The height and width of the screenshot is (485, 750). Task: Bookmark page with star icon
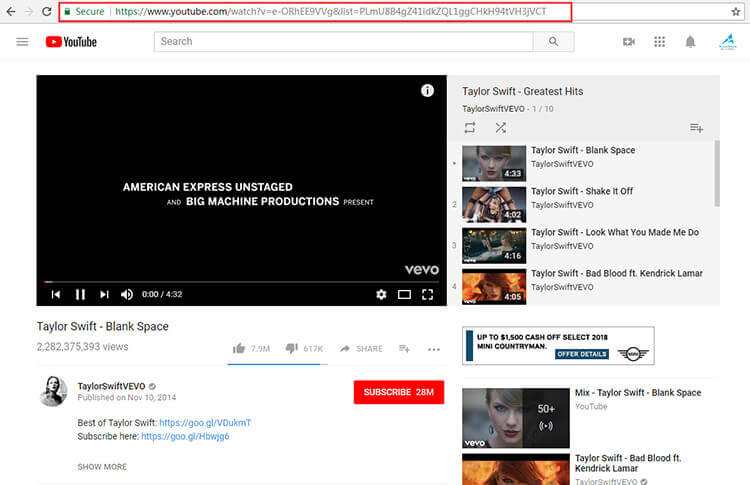click(x=736, y=11)
